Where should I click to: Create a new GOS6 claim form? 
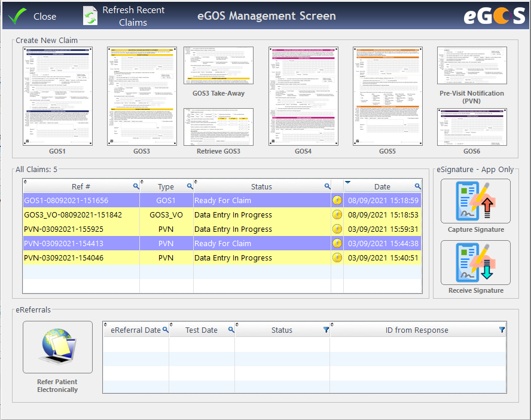(472, 127)
